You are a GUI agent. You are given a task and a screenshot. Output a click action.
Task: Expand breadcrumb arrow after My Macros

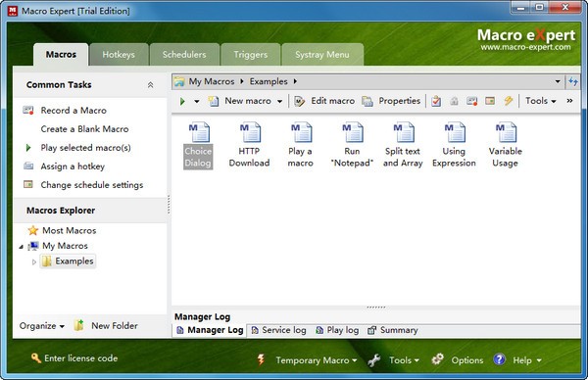242,81
